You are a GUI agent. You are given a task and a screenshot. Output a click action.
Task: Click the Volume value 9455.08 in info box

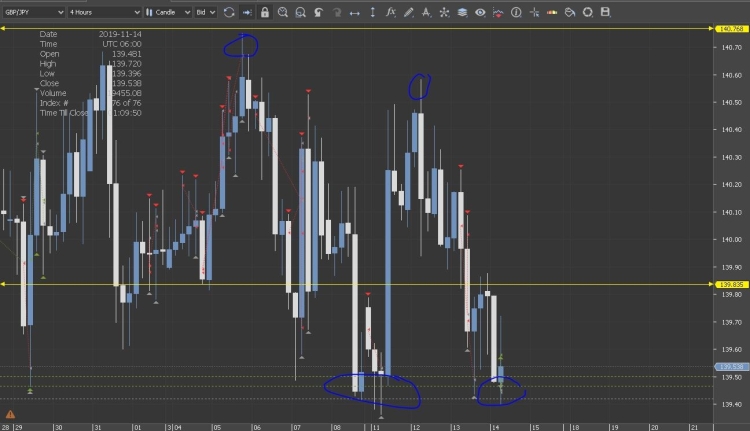pos(126,93)
